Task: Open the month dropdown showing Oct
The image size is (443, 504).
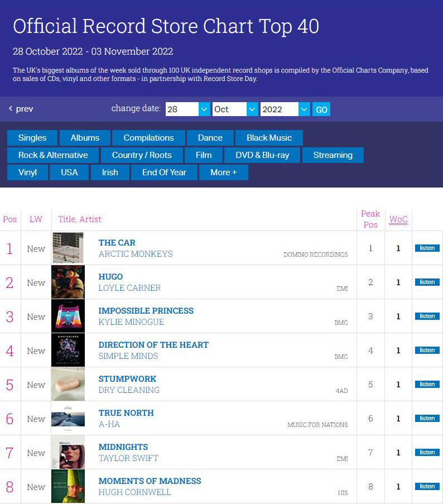Action: tap(235, 109)
